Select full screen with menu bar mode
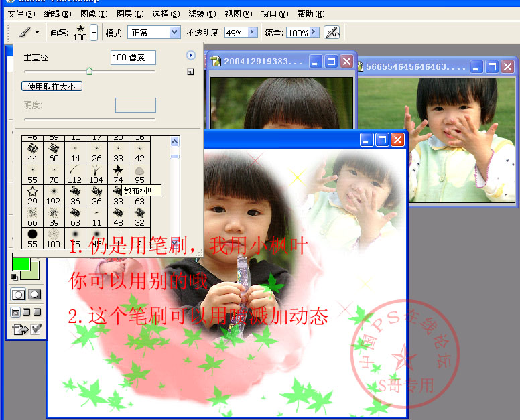This screenshot has height=420, width=520. (27, 312)
